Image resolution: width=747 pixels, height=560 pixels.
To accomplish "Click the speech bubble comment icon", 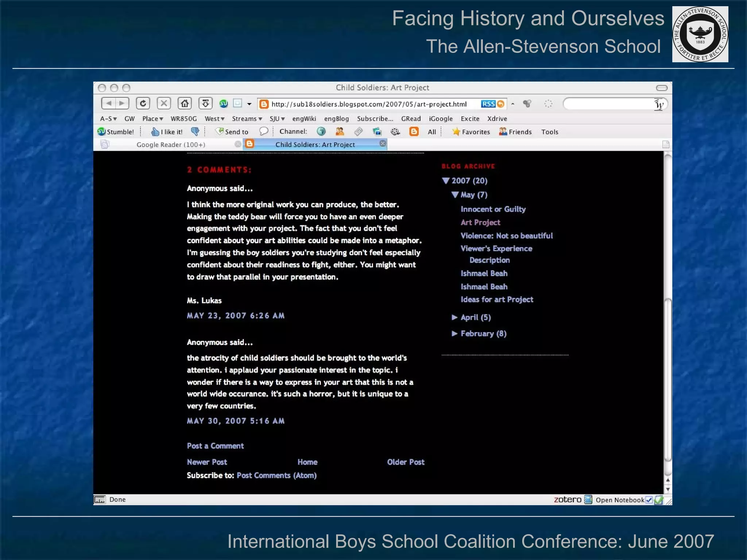I will pos(263,131).
